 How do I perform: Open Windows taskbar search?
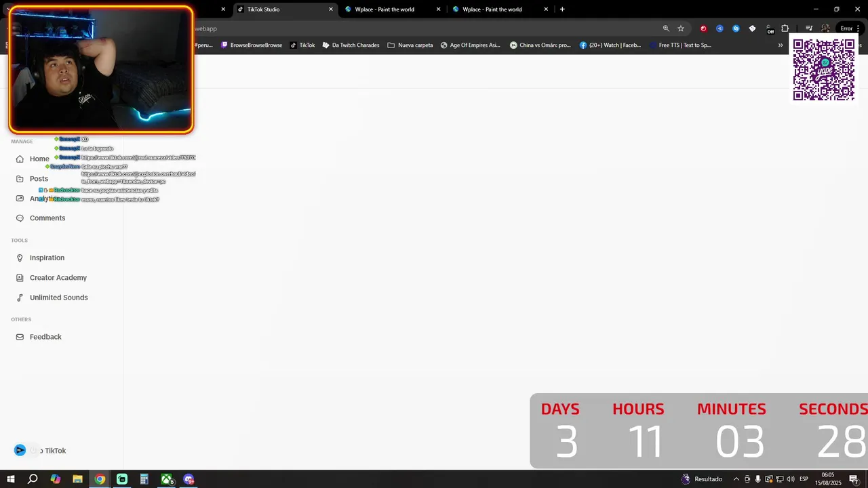point(33,479)
